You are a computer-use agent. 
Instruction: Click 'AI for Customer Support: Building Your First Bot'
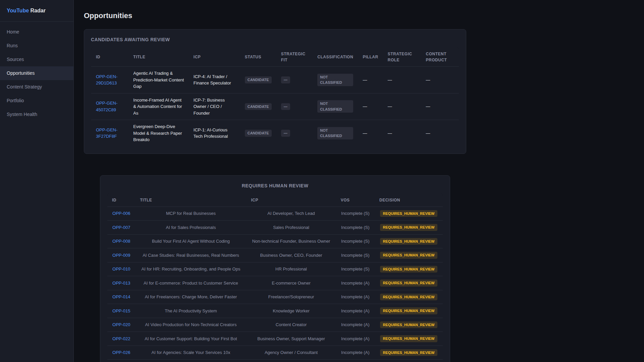coord(191,339)
